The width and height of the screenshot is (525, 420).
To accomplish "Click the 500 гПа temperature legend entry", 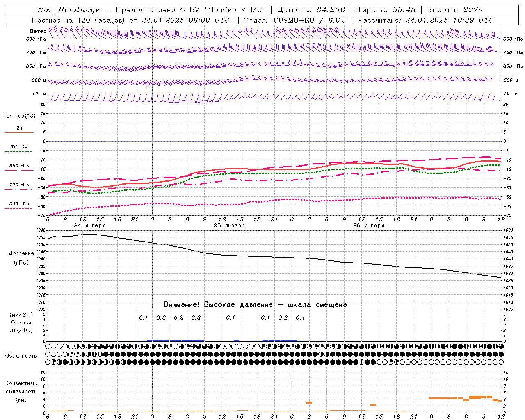I will point(19,204).
